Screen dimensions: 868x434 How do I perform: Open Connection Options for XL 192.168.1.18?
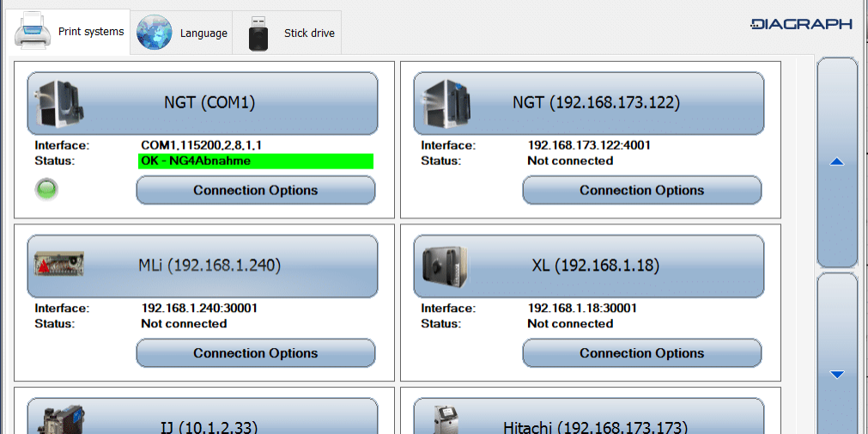pos(642,353)
